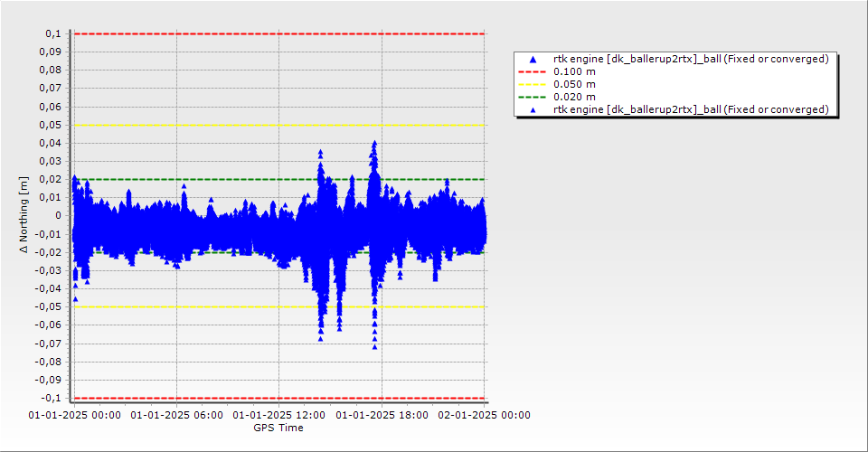The width and height of the screenshot is (868, 452).
Task: Click the 0,04 y-axis tick label
Action: point(51,144)
